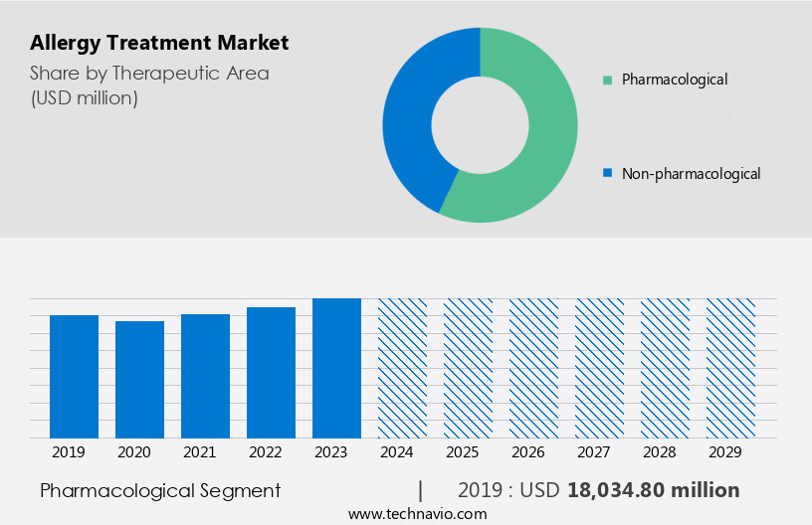
Task: Click the USD 18,034.80 million value
Action: pyautogui.click(x=653, y=490)
